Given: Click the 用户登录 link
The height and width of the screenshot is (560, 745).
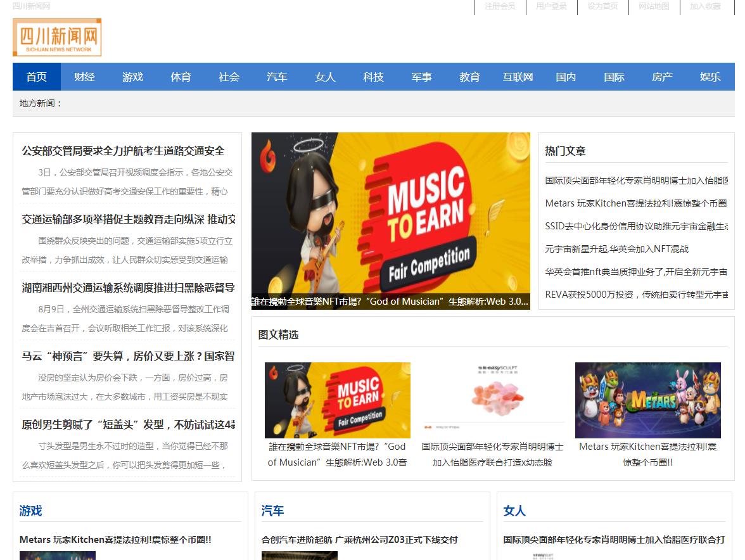Looking at the screenshot, I should point(551,6).
